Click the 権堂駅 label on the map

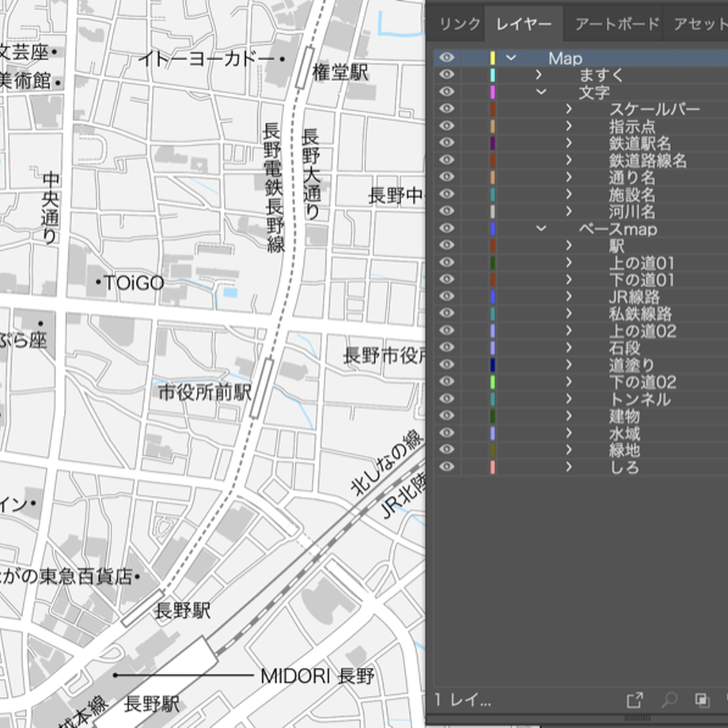pos(340,73)
